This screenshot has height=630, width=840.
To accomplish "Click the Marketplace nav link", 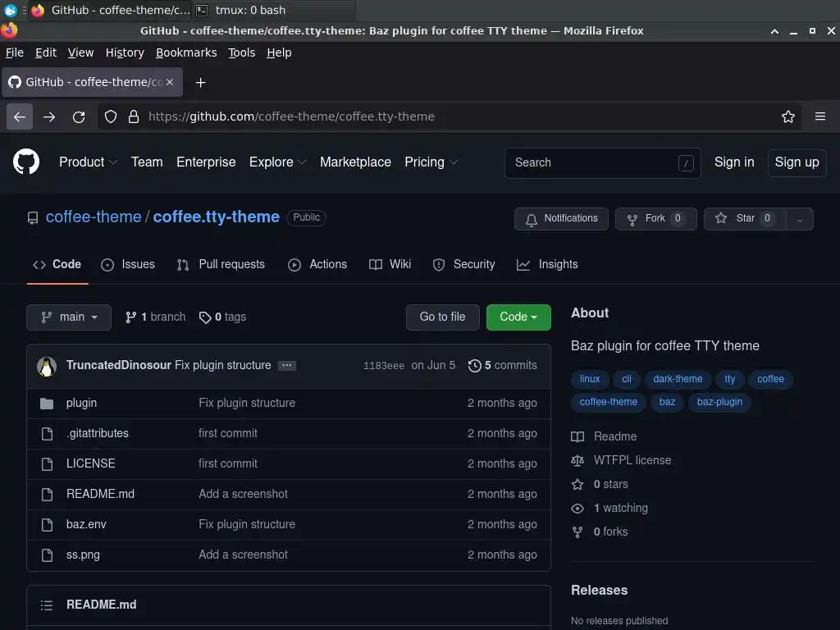I will [355, 162].
